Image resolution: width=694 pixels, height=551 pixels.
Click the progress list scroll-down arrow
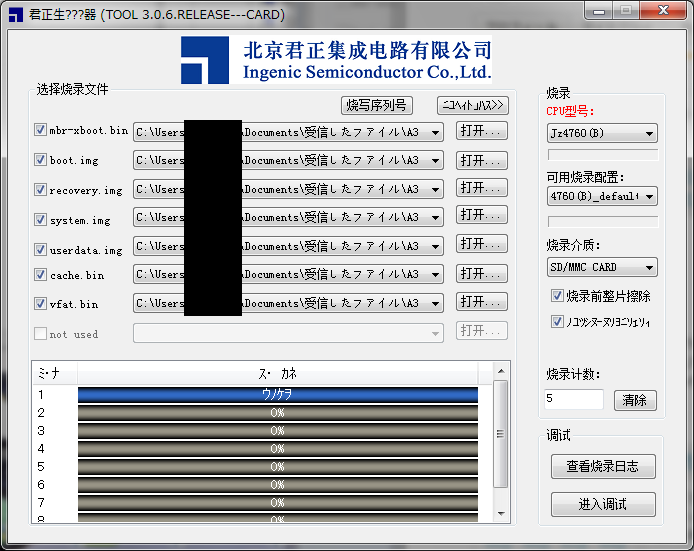coord(501,514)
